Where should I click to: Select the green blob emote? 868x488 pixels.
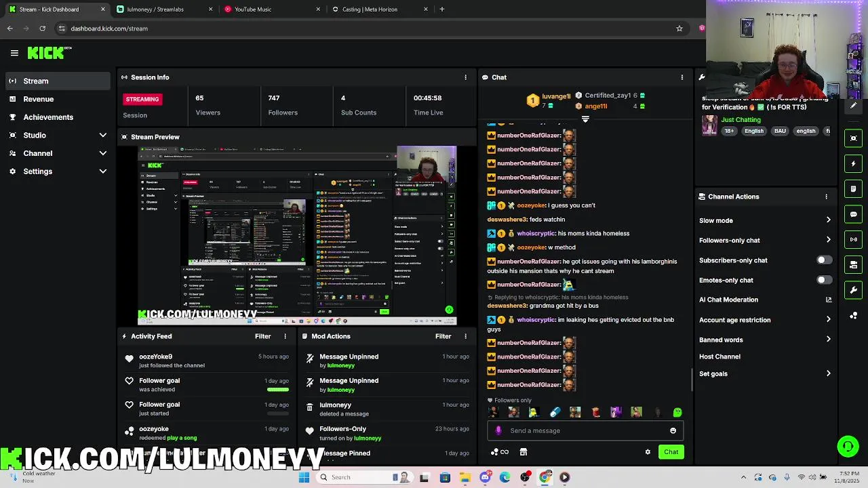pyautogui.click(x=677, y=412)
